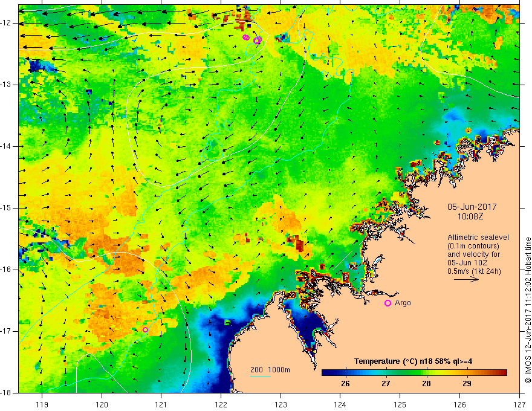
Task: Click the 'Argo' legend label
Action: pyautogui.click(x=403, y=303)
